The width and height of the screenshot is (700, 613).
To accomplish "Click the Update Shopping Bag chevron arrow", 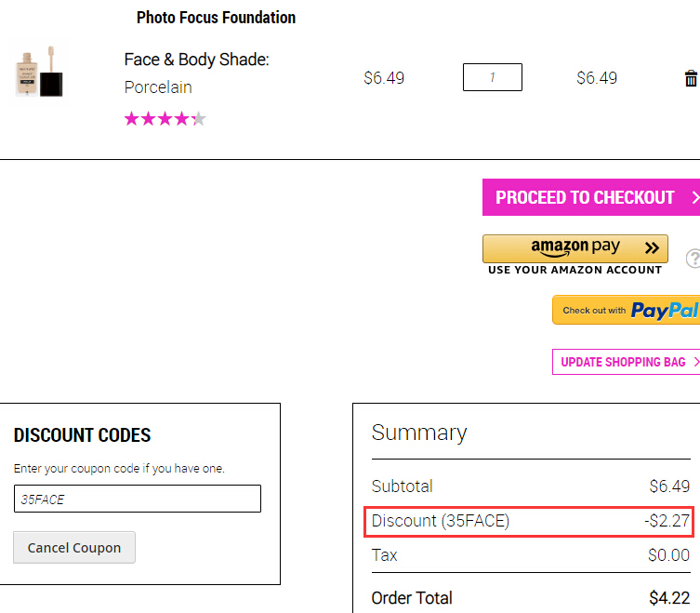I will point(696,362).
